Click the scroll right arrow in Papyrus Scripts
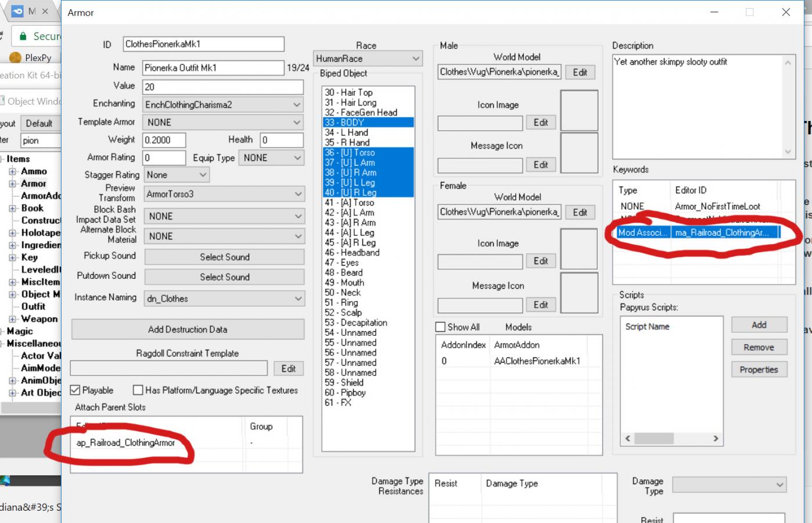Viewport: 812px width, 523px height. tap(716, 438)
